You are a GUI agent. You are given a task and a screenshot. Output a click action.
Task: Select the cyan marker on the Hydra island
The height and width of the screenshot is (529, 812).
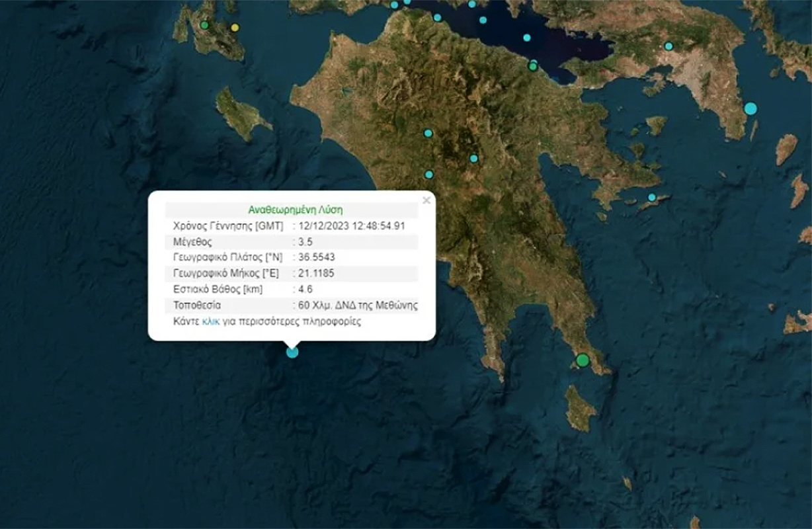click(651, 197)
